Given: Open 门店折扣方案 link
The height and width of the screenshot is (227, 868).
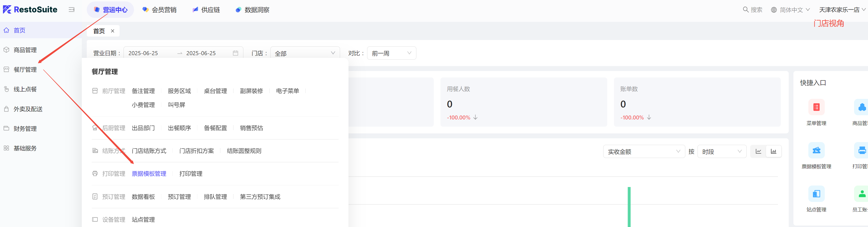Looking at the screenshot, I should pos(196,151).
